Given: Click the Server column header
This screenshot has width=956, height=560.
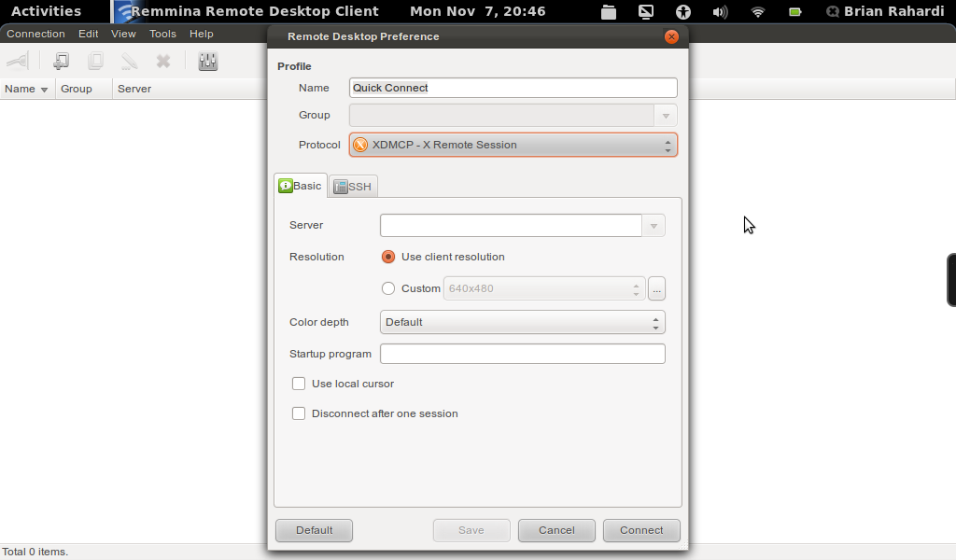Looking at the screenshot, I should (134, 89).
